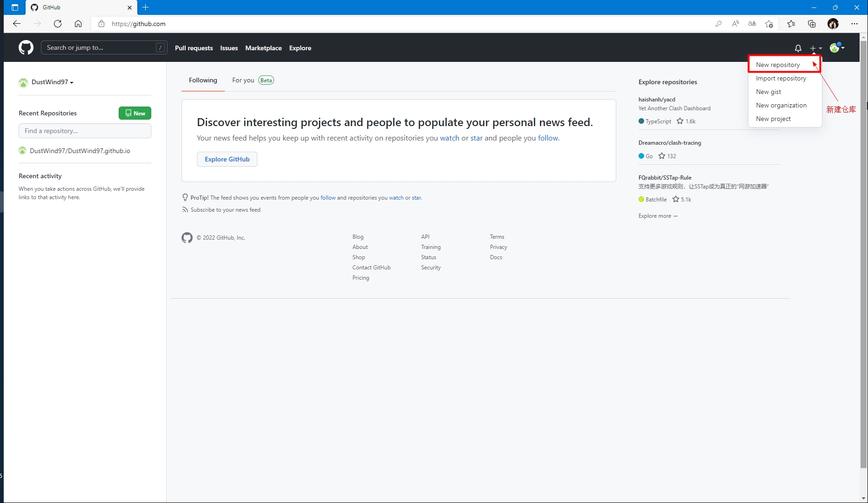
Task: Open FQrabbit/SSTap-Rule repository link
Action: coord(665,178)
